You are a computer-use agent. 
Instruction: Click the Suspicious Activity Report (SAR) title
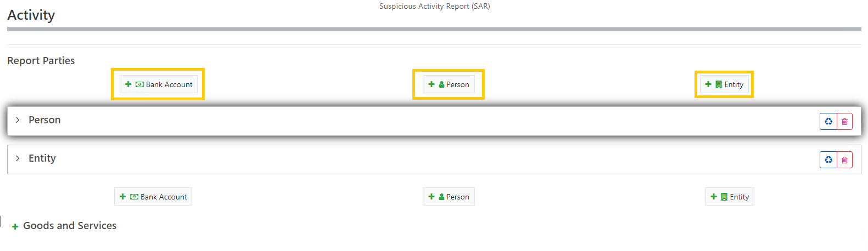pos(434,7)
